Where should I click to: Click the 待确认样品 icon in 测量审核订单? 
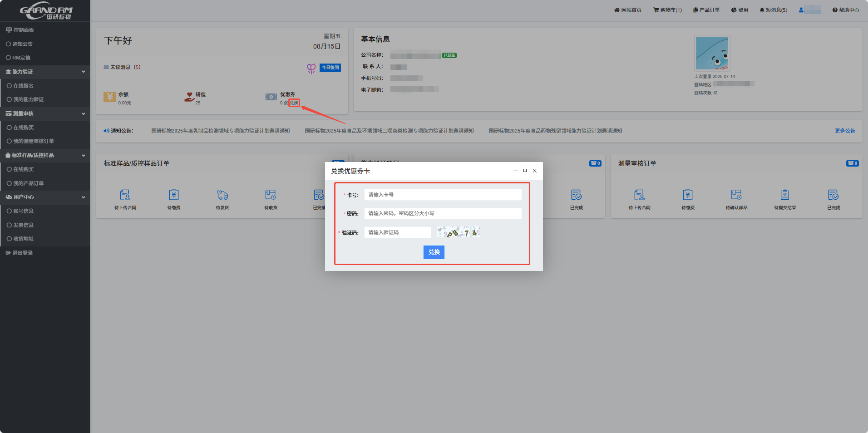coord(736,195)
